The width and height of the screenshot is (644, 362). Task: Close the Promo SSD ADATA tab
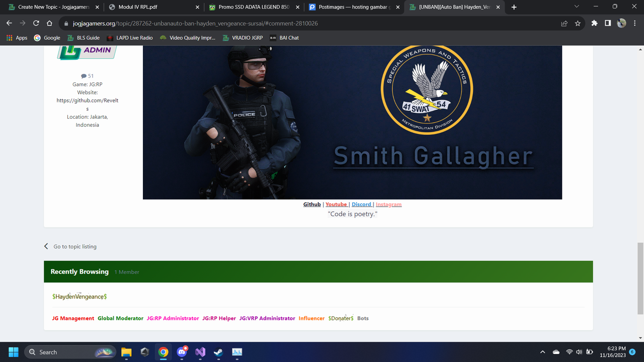tap(297, 7)
